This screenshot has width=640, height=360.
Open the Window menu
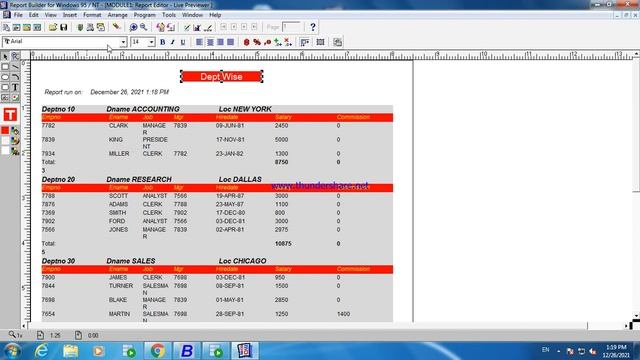(x=192, y=15)
